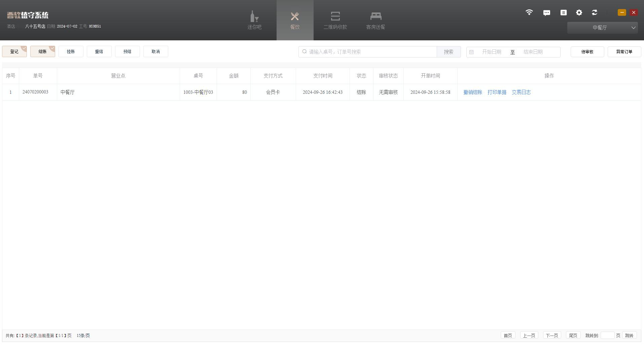Open the 迷你吧 minibar module

pyautogui.click(x=254, y=20)
